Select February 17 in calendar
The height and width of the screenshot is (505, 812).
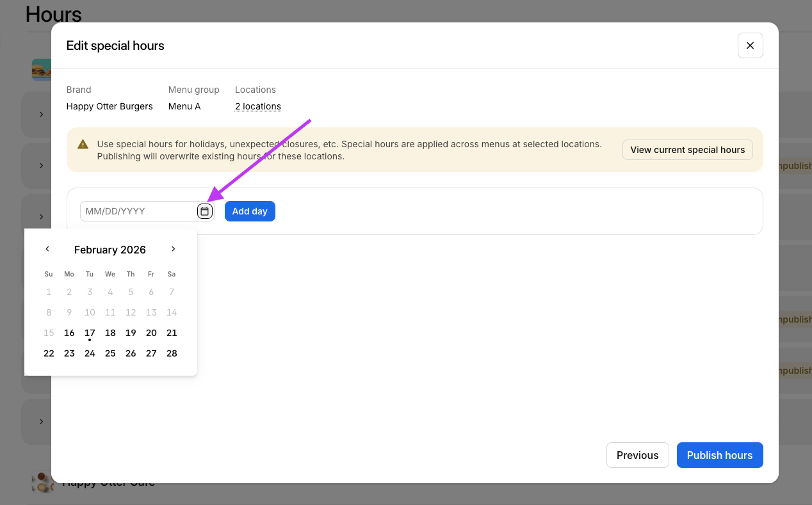click(90, 333)
